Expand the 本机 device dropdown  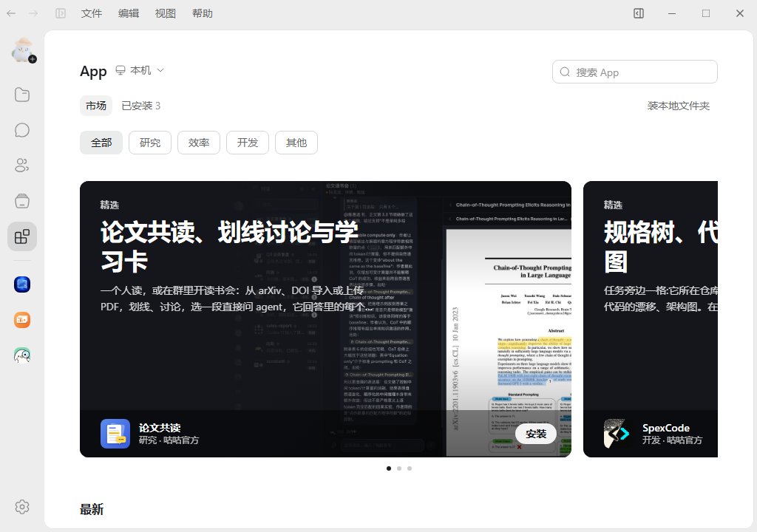(140, 70)
